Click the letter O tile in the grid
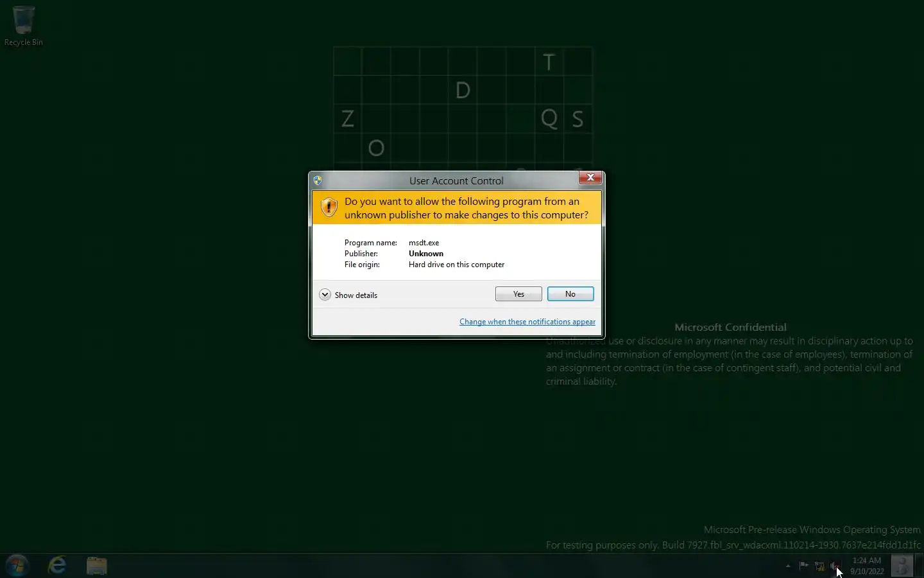The width and height of the screenshot is (924, 578). click(x=377, y=148)
